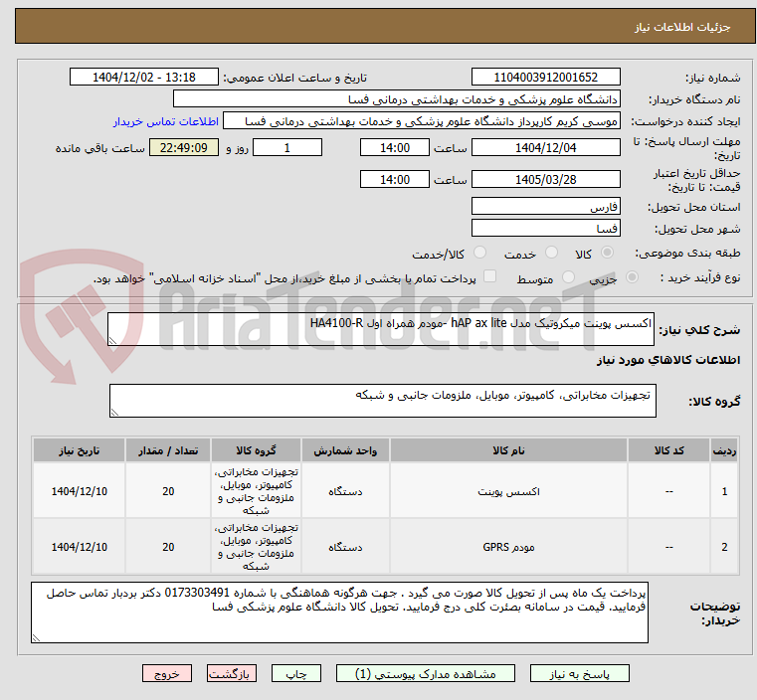Click price validity date 1405/03/28
This screenshot has width=757, height=700.
pos(545,179)
